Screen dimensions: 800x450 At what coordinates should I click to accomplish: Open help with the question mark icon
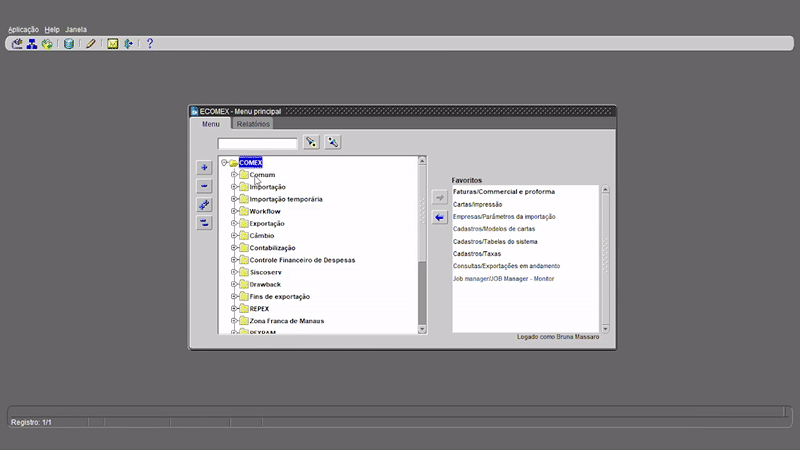pos(150,44)
